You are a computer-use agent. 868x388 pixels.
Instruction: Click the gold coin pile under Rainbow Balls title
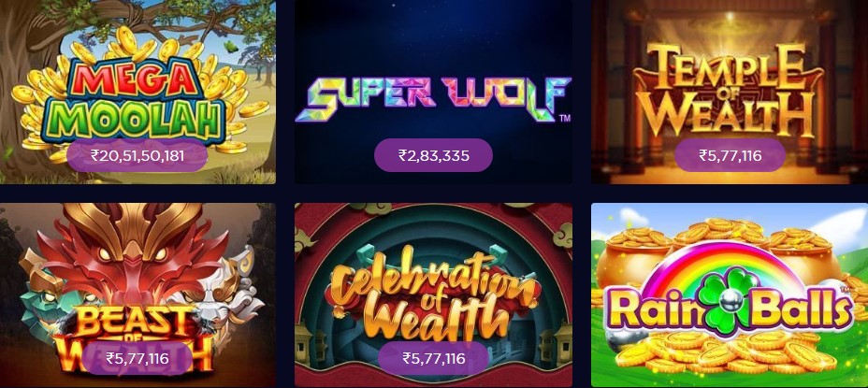tap(725, 352)
